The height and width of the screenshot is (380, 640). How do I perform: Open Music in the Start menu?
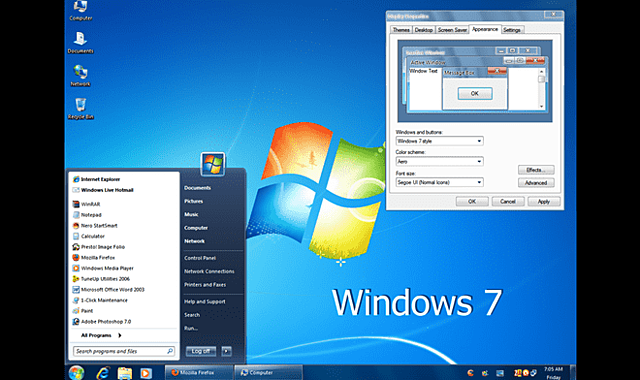(x=191, y=214)
